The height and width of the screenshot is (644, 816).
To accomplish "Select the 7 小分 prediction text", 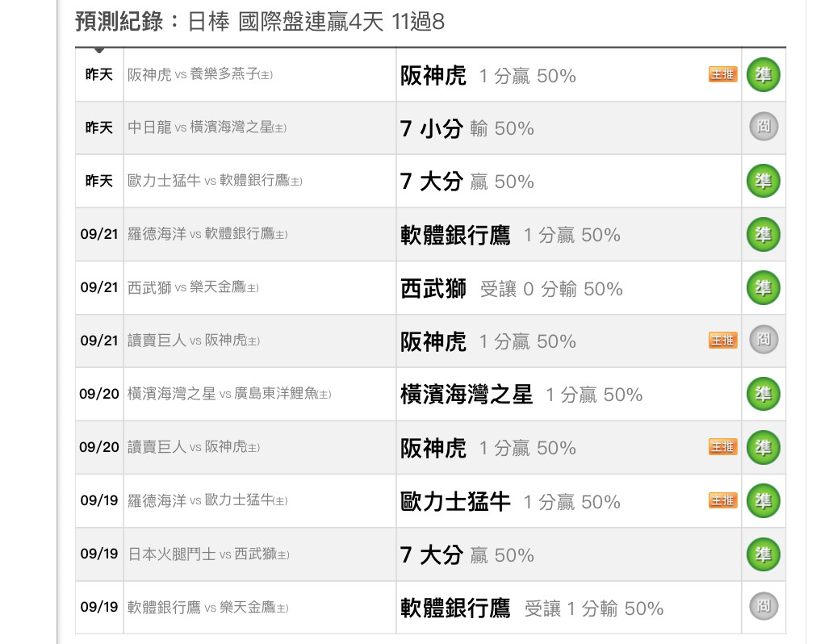I will [432, 128].
